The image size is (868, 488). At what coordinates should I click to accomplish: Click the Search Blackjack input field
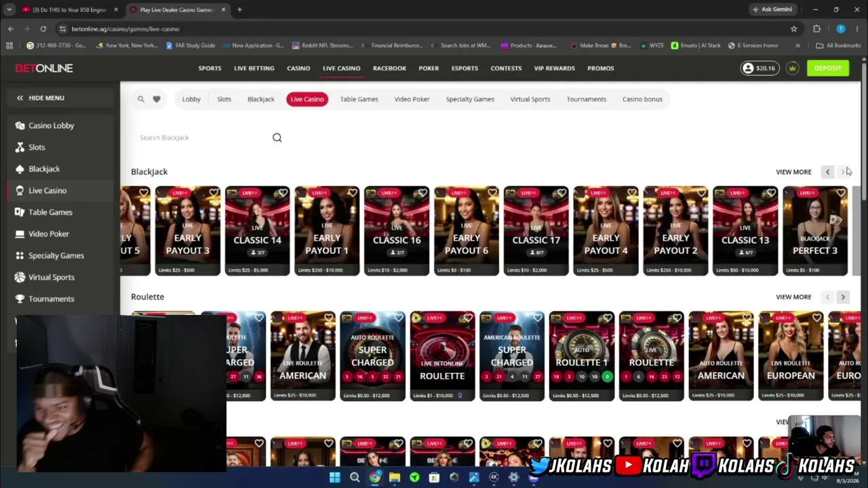point(203,138)
